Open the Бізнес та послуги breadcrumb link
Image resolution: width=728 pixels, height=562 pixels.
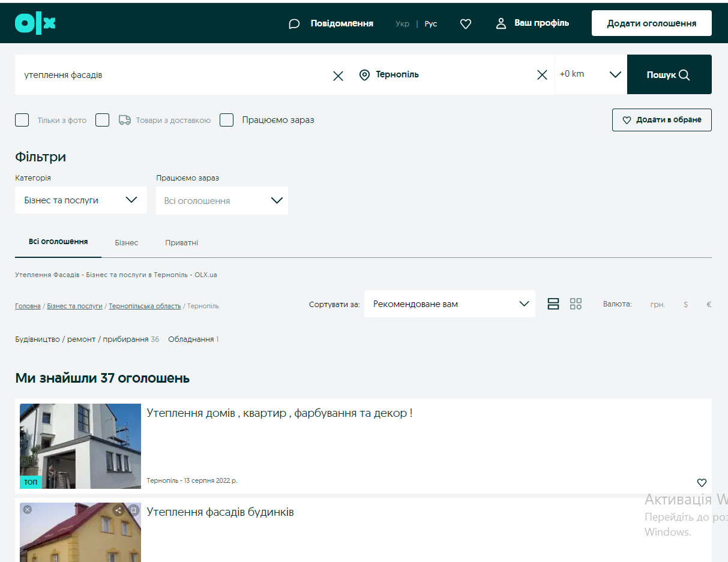coord(74,306)
